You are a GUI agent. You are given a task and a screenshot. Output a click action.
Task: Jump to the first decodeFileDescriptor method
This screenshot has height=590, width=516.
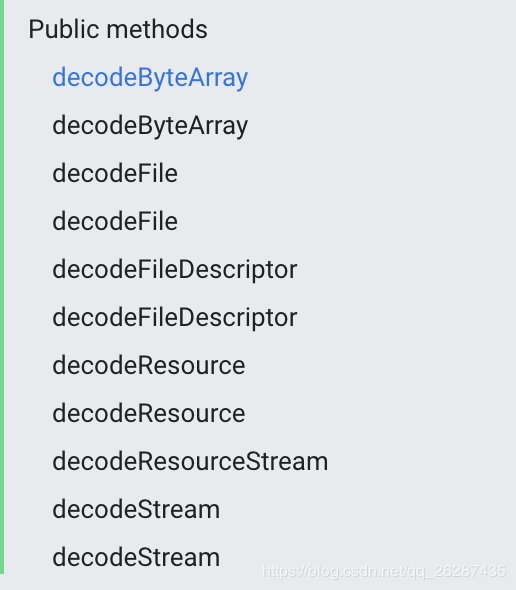(175, 270)
